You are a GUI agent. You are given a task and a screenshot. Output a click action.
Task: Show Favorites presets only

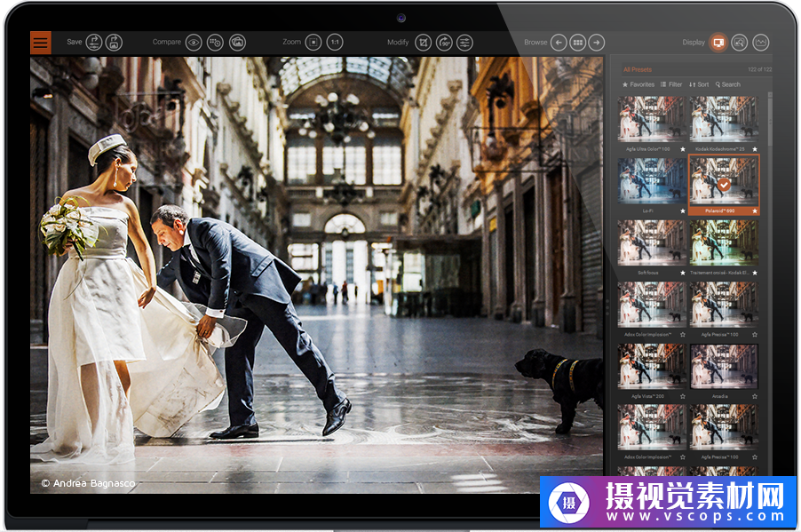[x=638, y=84]
